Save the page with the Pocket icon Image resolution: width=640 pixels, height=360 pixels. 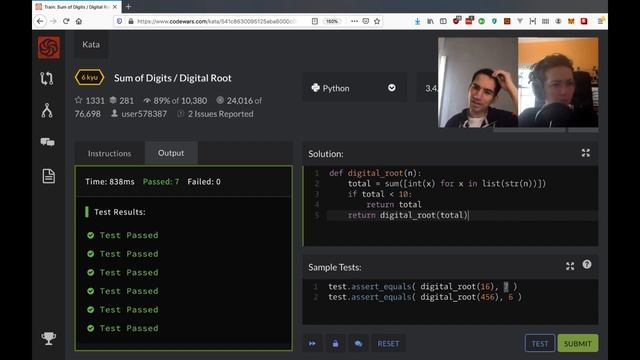(x=366, y=21)
